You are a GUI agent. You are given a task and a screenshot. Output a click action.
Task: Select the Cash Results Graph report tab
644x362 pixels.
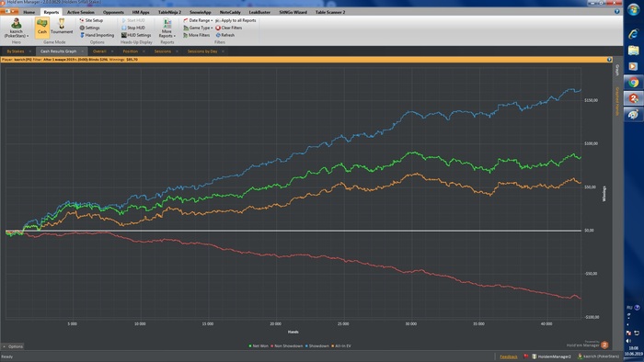tap(58, 51)
